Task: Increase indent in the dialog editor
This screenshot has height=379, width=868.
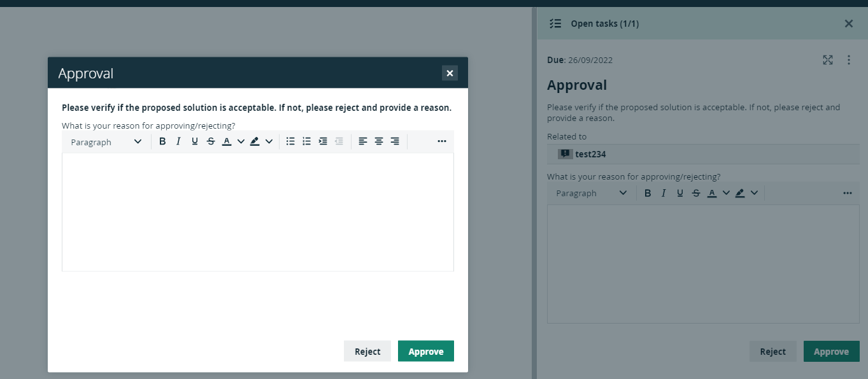Action: [x=323, y=141]
